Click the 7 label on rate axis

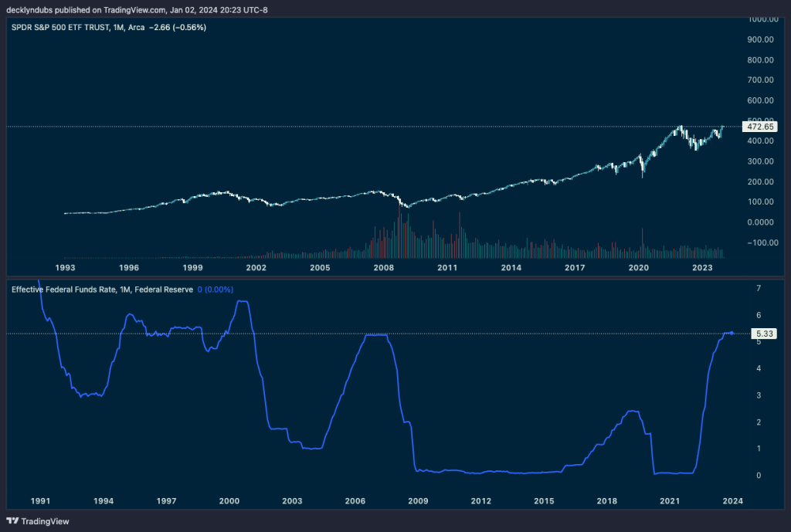759,288
